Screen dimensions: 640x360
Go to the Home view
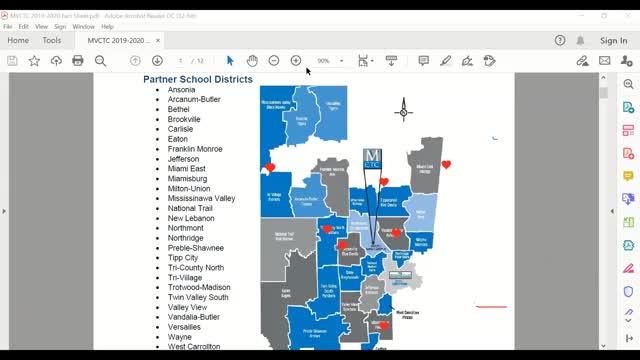pyautogui.click(x=18, y=40)
